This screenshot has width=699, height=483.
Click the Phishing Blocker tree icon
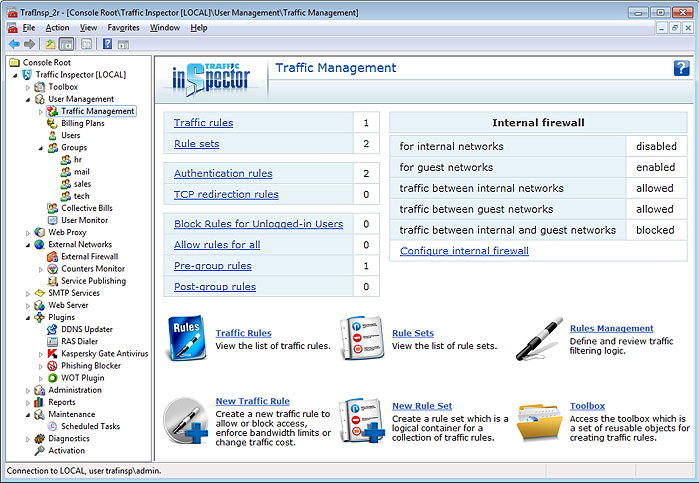(53, 366)
